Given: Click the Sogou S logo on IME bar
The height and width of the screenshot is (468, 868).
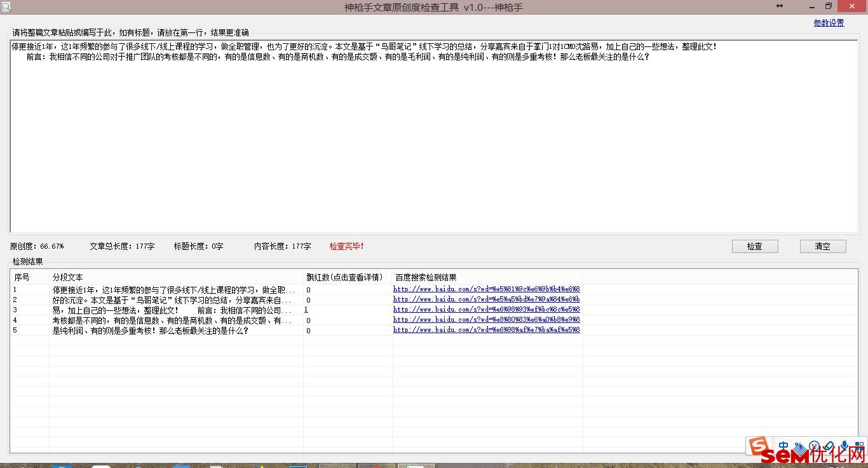Looking at the screenshot, I should pyautogui.click(x=757, y=446).
